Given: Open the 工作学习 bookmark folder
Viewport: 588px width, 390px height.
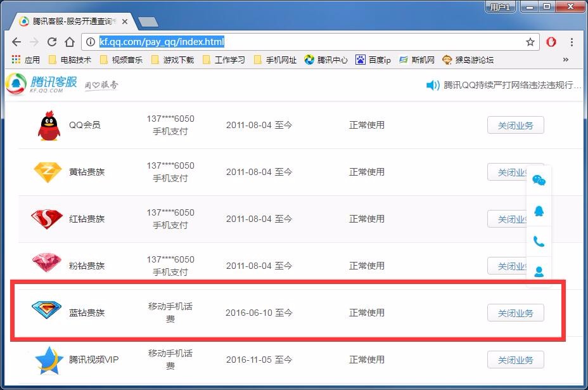Looking at the screenshot, I should 224,60.
